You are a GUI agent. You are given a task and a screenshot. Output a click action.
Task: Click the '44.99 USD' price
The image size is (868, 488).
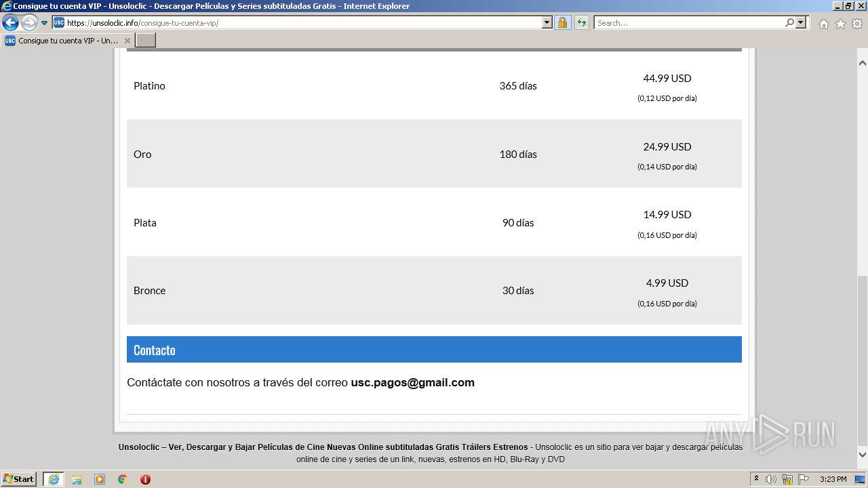pos(667,78)
